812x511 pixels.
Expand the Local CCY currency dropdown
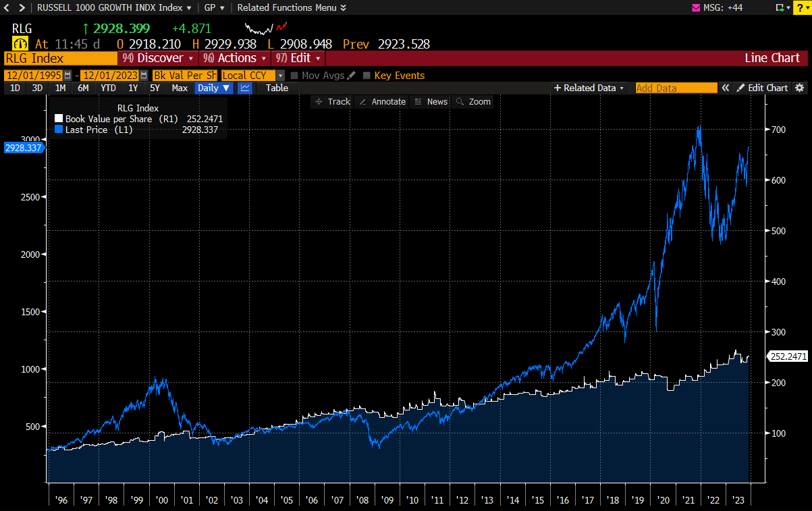tap(280, 76)
